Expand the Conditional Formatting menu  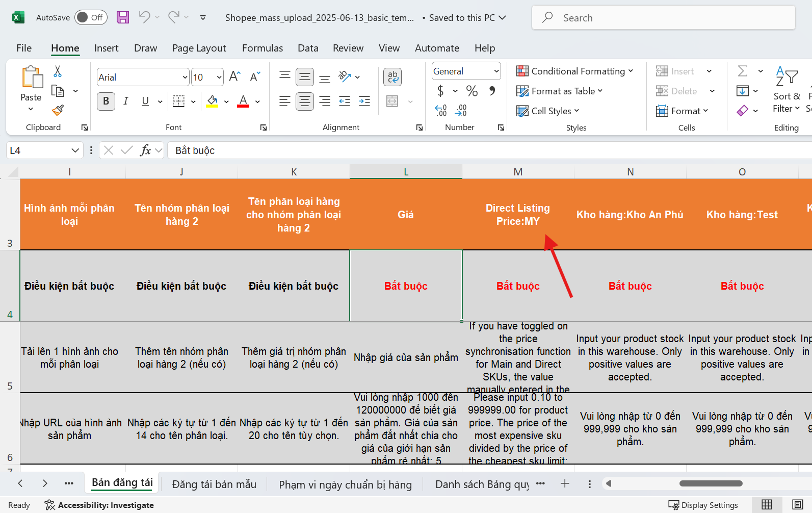coord(574,71)
